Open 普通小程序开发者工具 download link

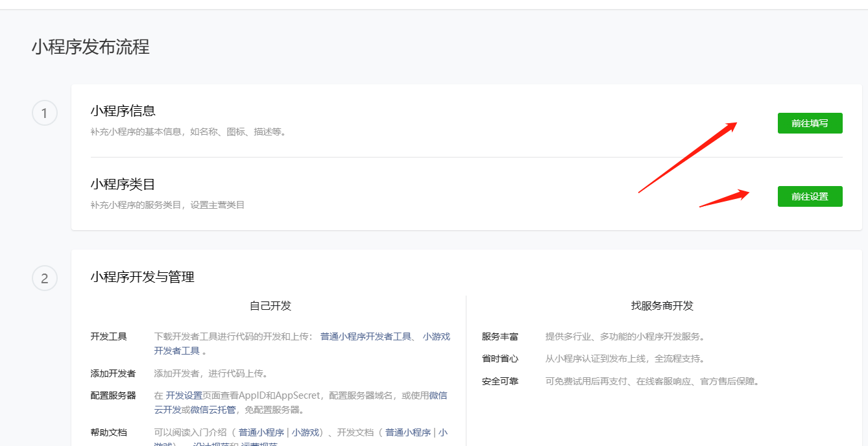tap(366, 336)
